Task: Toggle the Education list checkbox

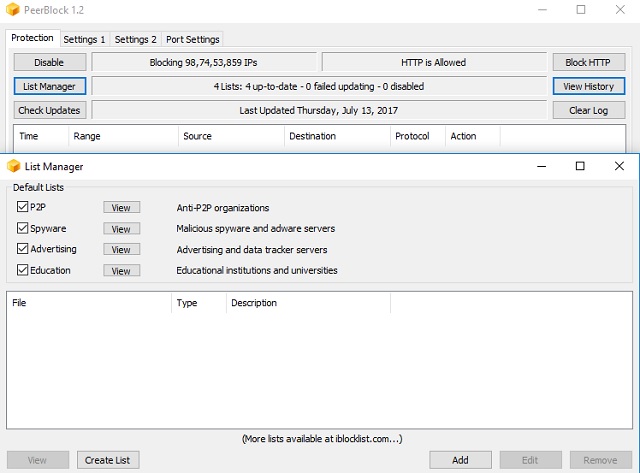Action: click(x=23, y=270)
